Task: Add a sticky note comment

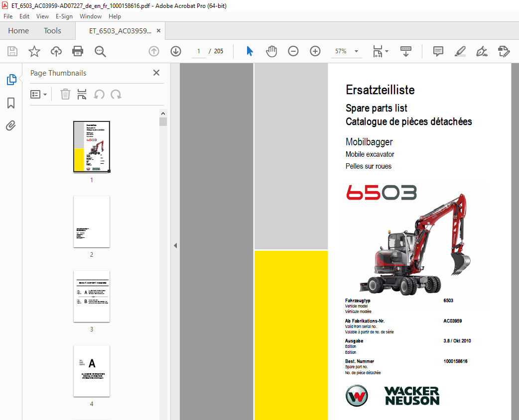Action: click(x=438, y=51)
